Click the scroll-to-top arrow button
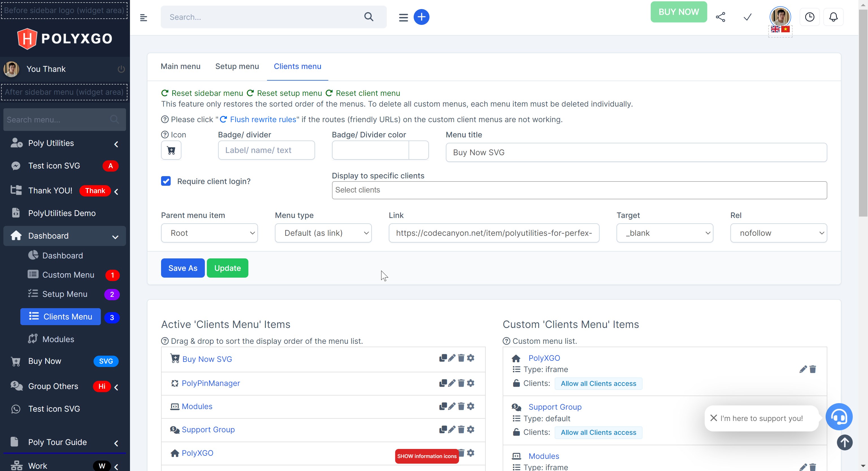The width and height of the screenshot is (868, 471). tap(845, 443)
